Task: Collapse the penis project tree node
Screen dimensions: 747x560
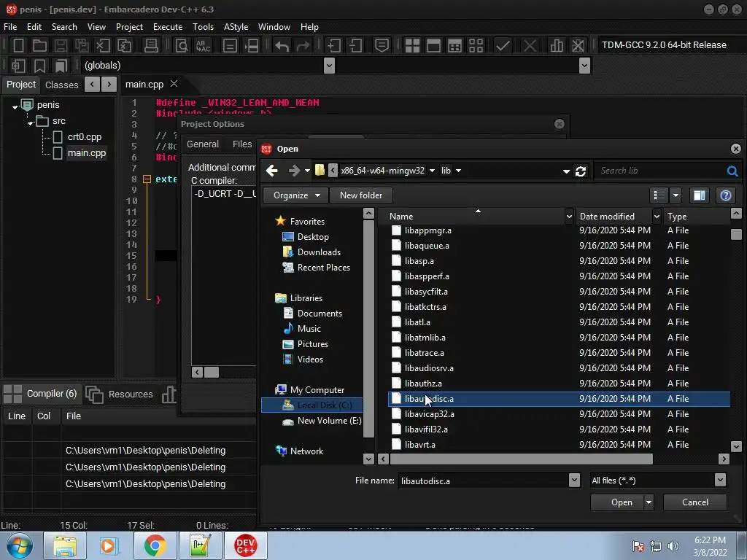Action: pyautogui.click(x=15, y=106)
